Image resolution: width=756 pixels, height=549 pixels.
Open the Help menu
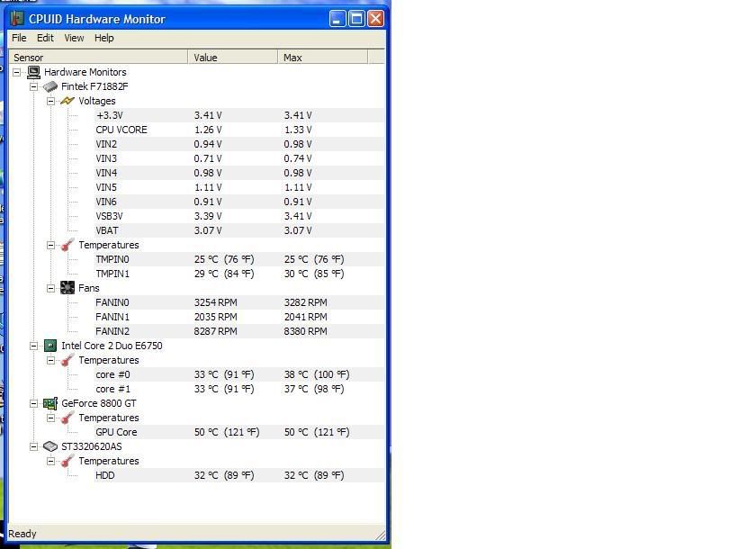point(104,38)
